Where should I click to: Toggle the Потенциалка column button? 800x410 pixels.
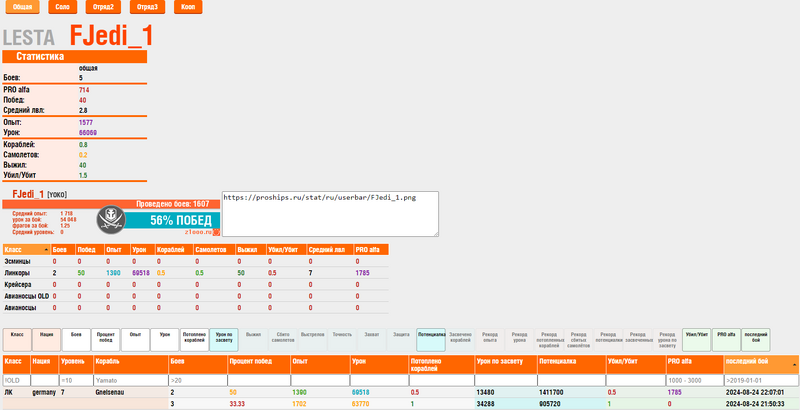click(x=432, y=339)
